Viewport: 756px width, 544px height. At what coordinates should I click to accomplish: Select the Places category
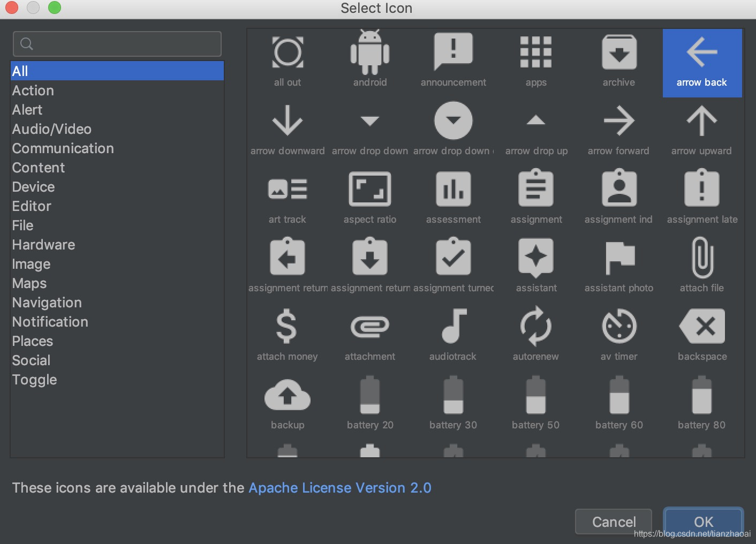pyautogui.click(x=117, y=341)
